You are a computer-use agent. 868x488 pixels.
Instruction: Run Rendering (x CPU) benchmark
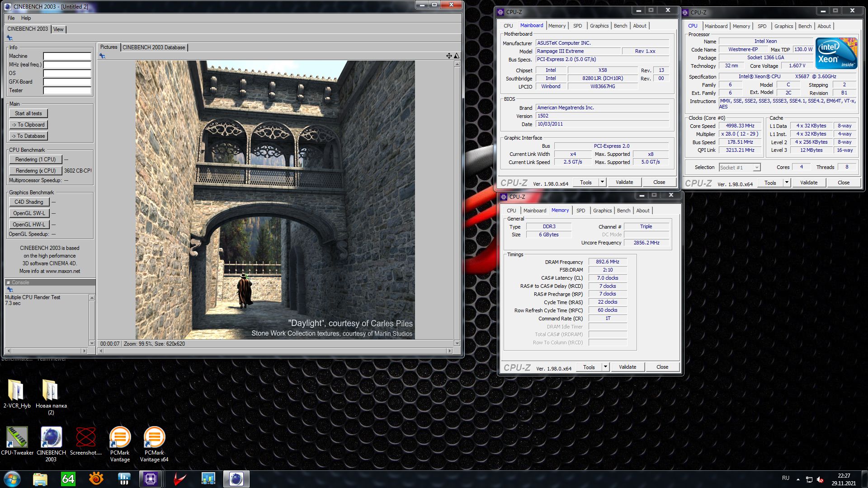pos(35,171)
